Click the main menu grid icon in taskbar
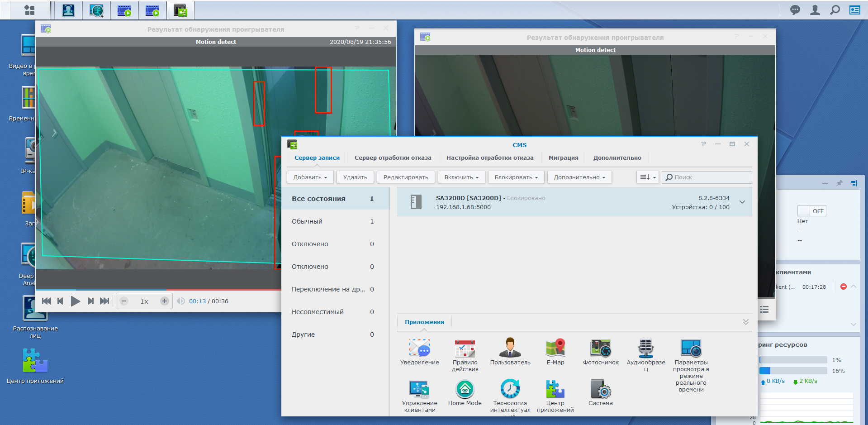 pyautogui.click(x=29, y=10)
